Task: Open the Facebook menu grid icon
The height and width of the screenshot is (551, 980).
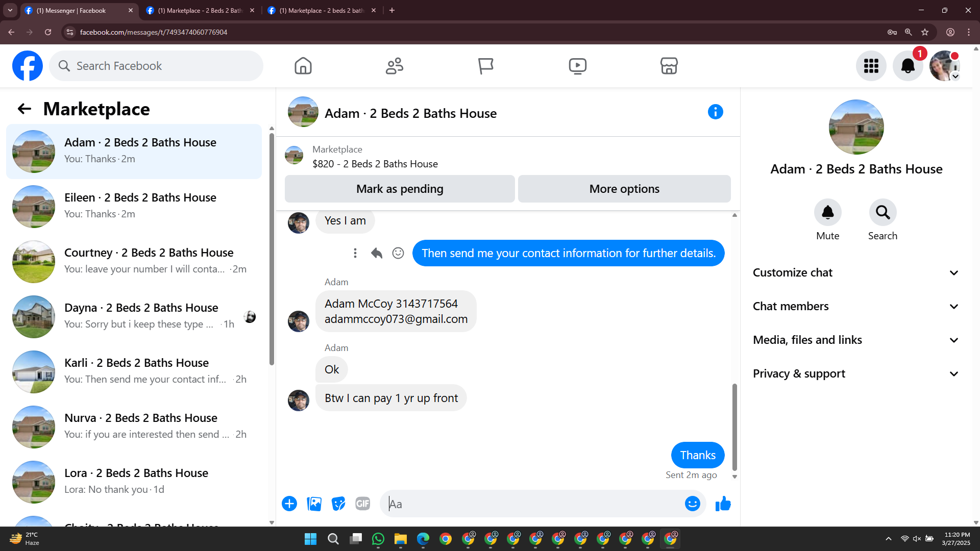Action: coord(871,66)
